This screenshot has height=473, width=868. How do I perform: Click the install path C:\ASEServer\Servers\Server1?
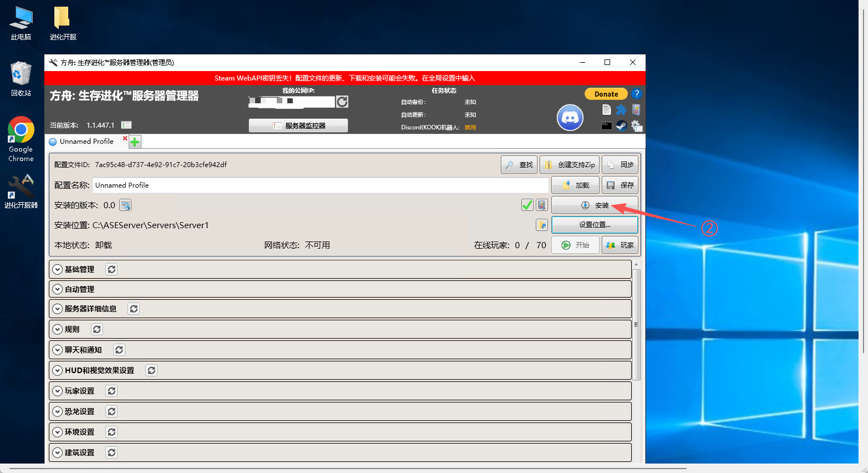(150, 225)
